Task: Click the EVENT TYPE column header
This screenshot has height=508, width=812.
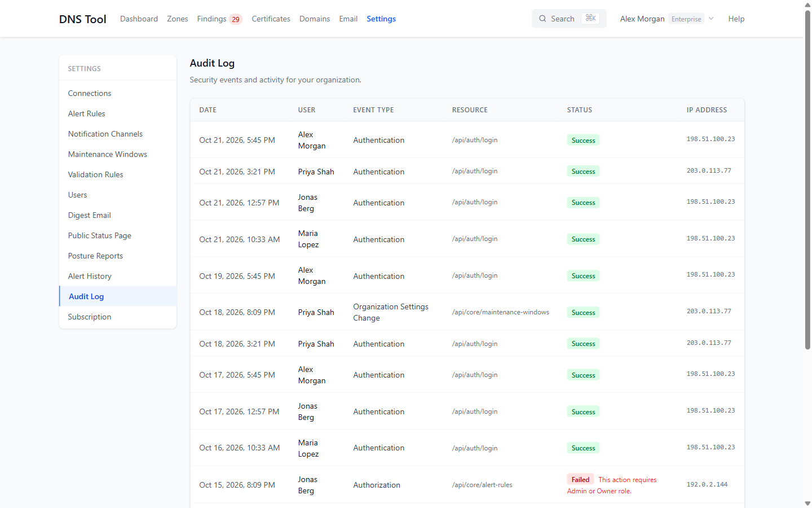Action: click(x=373, y=110)
